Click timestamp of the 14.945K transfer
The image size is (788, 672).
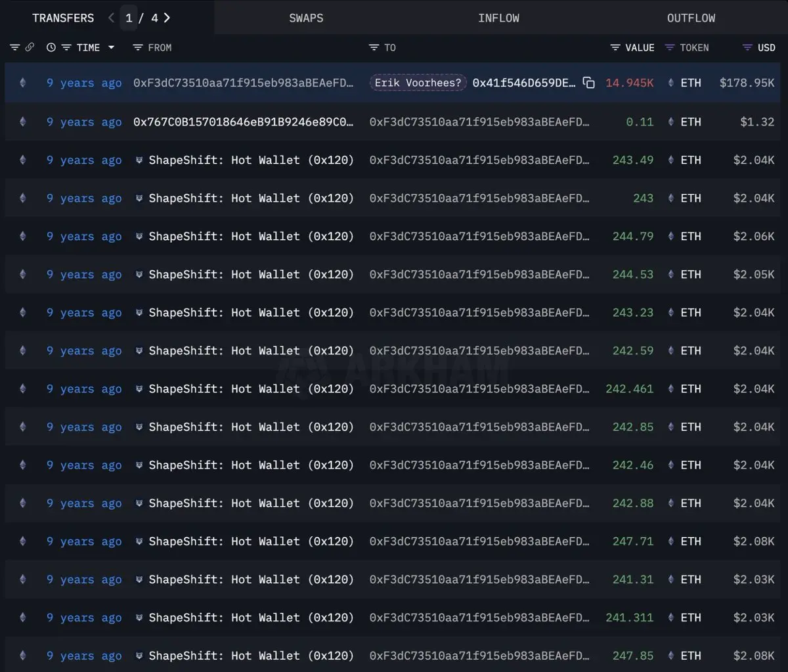point(84,83)
